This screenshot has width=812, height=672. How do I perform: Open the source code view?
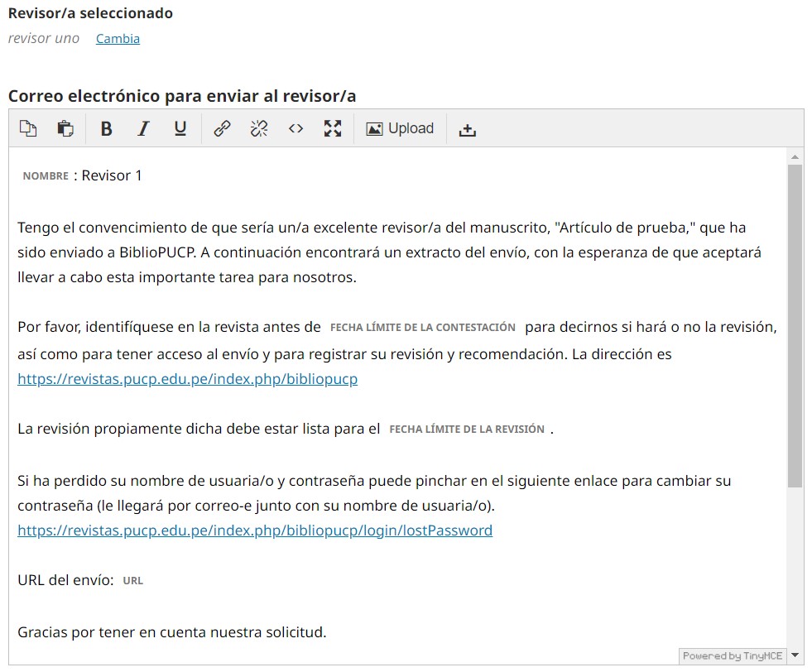[x=295, y=128]
